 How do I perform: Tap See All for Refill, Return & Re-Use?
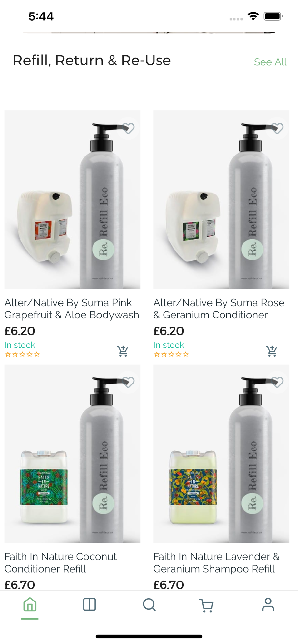click(270, 62)
